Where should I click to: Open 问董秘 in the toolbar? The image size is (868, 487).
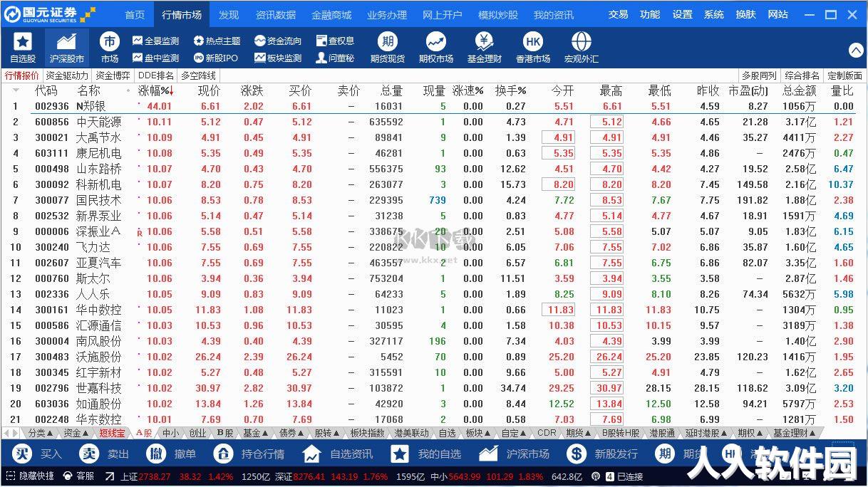point(335,58)
